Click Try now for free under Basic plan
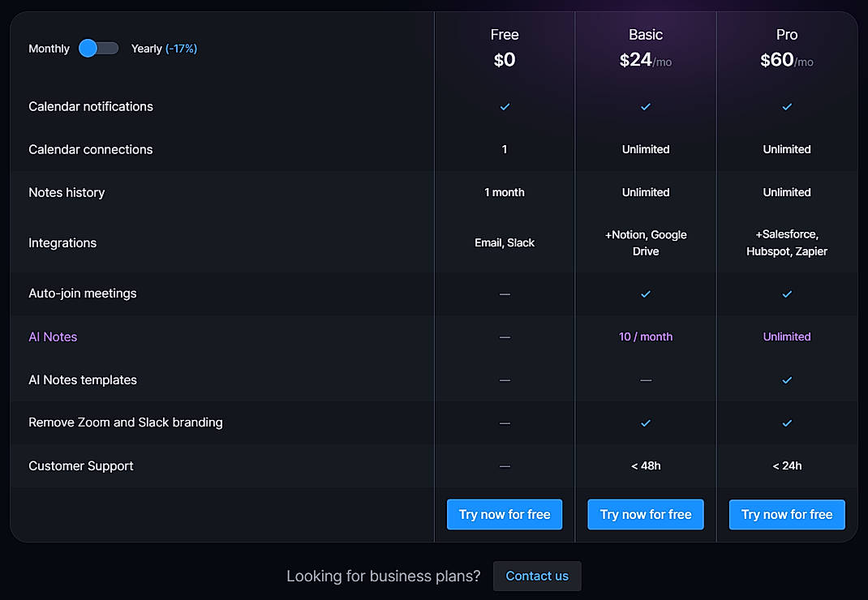 click(x=646, y=514)
